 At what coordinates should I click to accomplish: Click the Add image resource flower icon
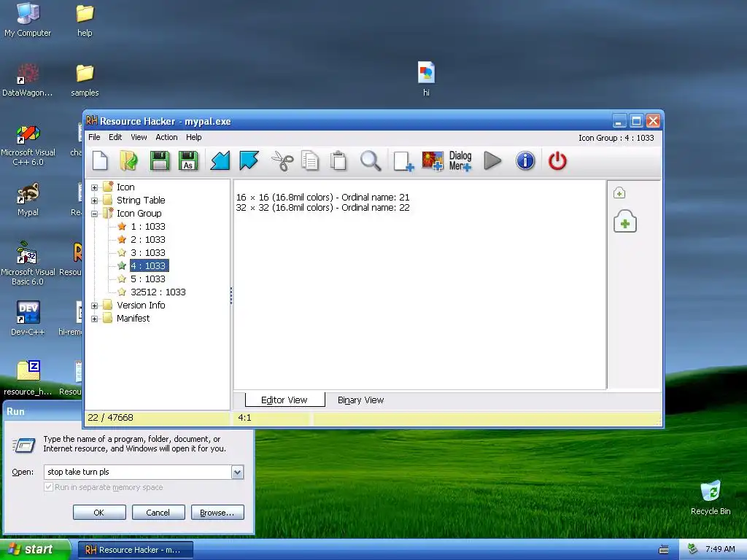pyautogui.click(x=433, y=161)
